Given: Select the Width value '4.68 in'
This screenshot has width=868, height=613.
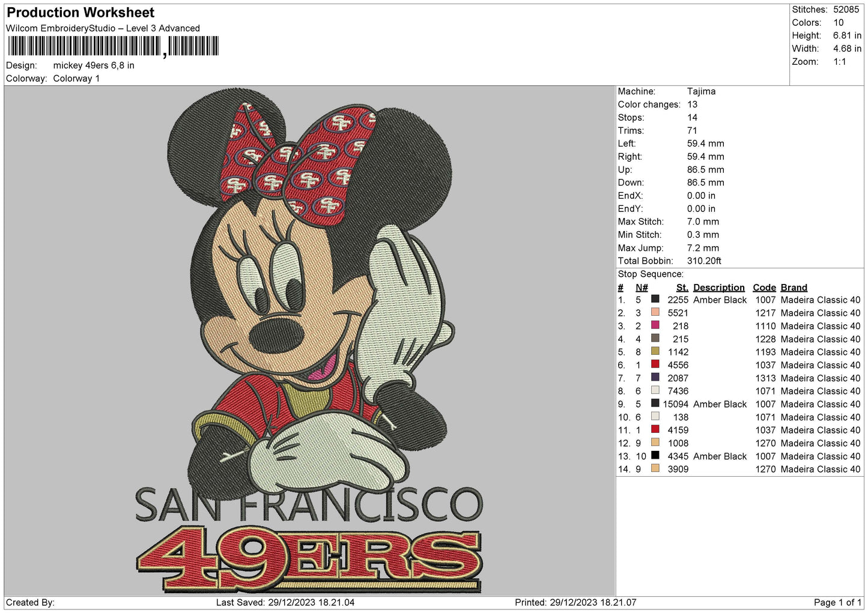Looking at the screenshot, I should (847, 49).
